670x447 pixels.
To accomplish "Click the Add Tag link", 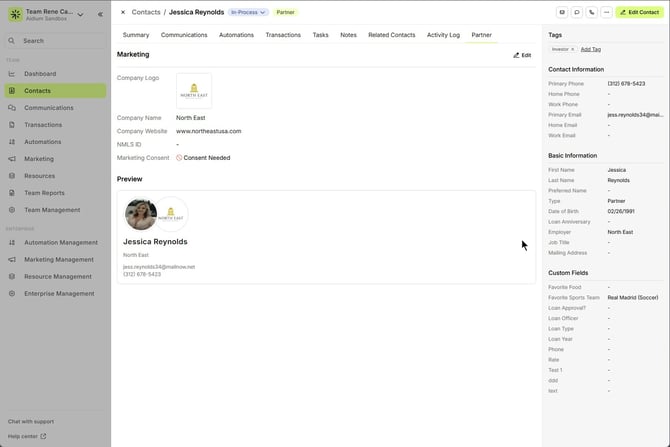I will point(591,49).
